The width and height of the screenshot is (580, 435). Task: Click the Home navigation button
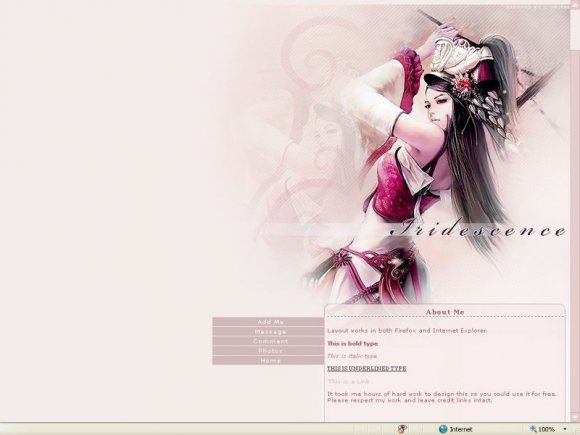pyautogui.click(x=269, y=361)
